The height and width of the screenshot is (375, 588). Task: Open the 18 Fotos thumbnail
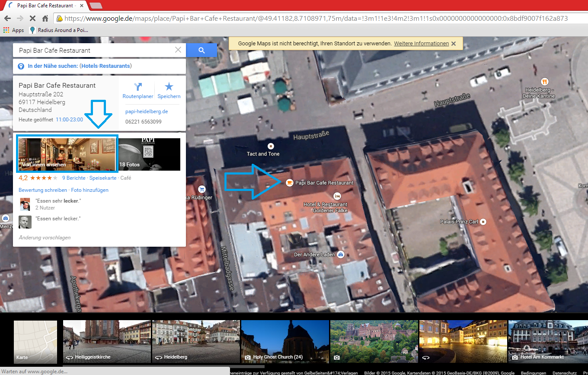[x=149, y=154]
